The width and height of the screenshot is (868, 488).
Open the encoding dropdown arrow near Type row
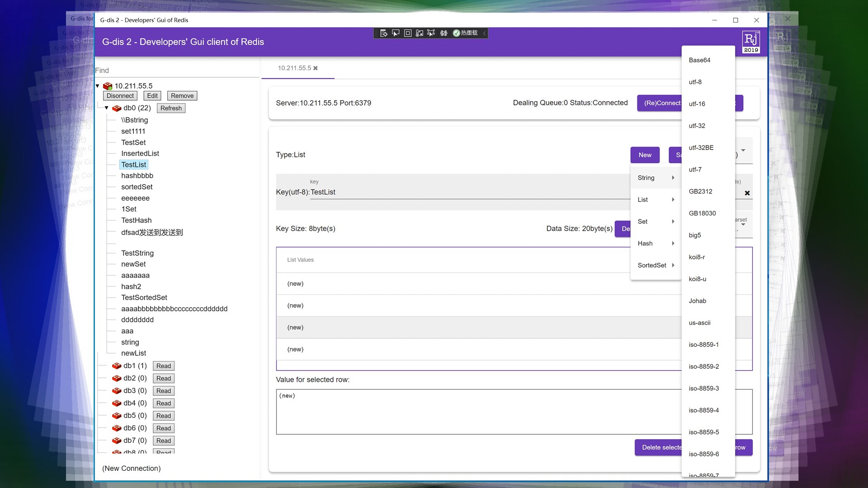743,150
